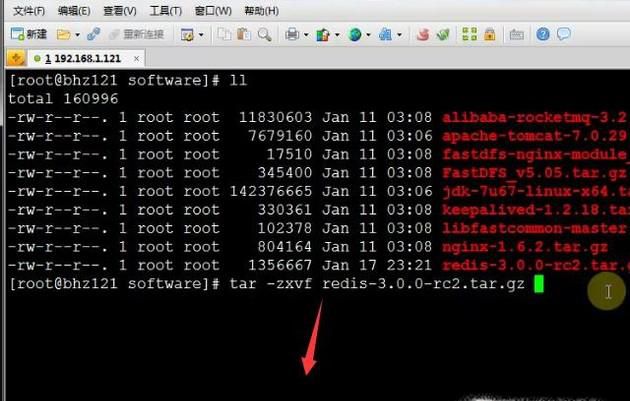Screen dimensions: 630x401
Task: Click the printer icon
Action: click(292, 35)
